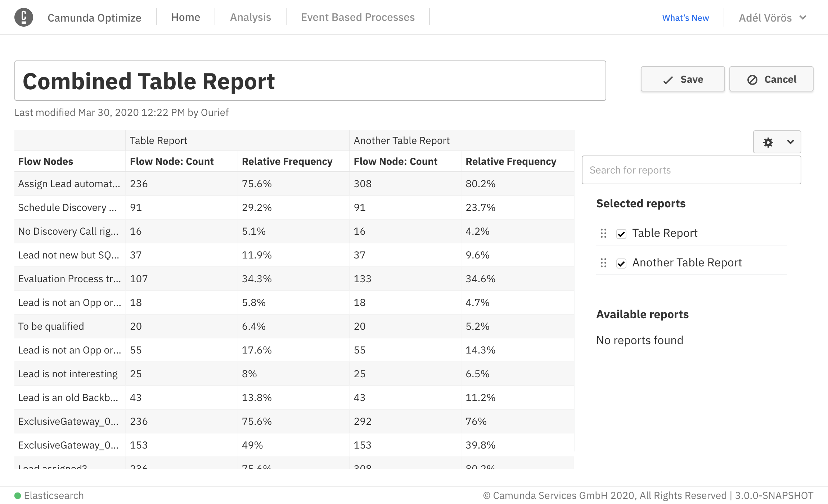Open the gear settings icon
Image resolution: width=828 pixels, height=504 pixels.
point(768,142)
